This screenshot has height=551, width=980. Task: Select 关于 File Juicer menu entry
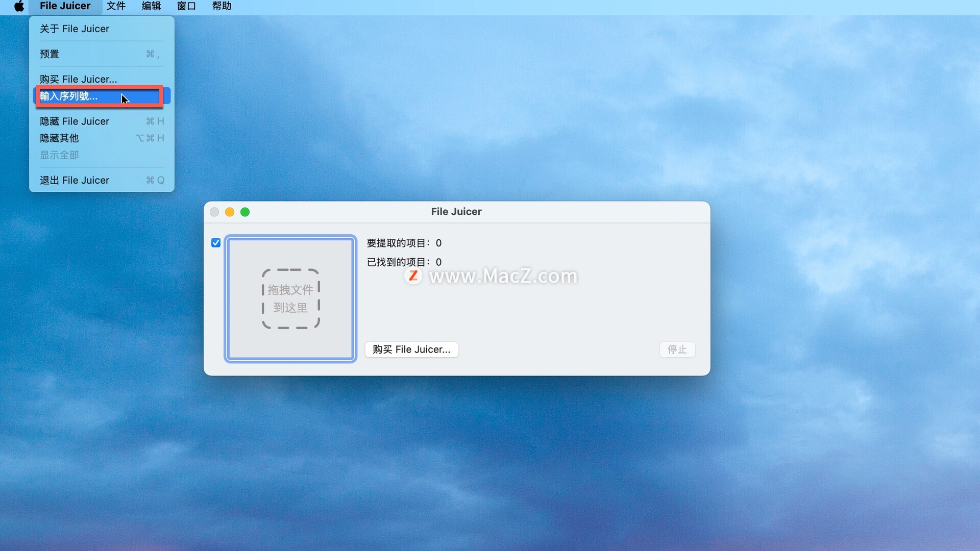pos(75,29)
